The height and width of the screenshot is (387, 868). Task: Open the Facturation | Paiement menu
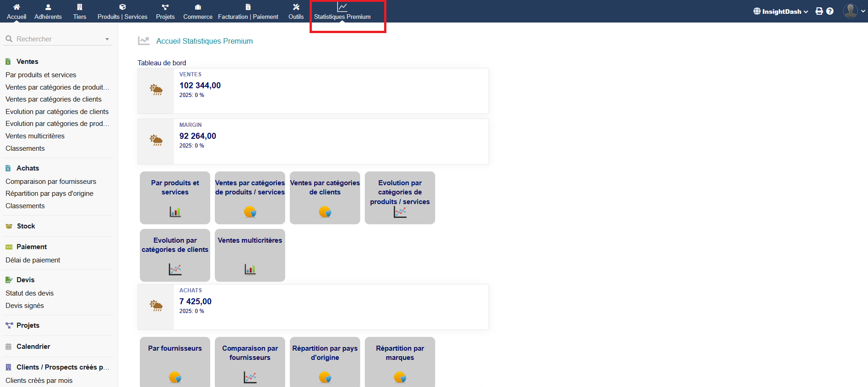(248, 11)
